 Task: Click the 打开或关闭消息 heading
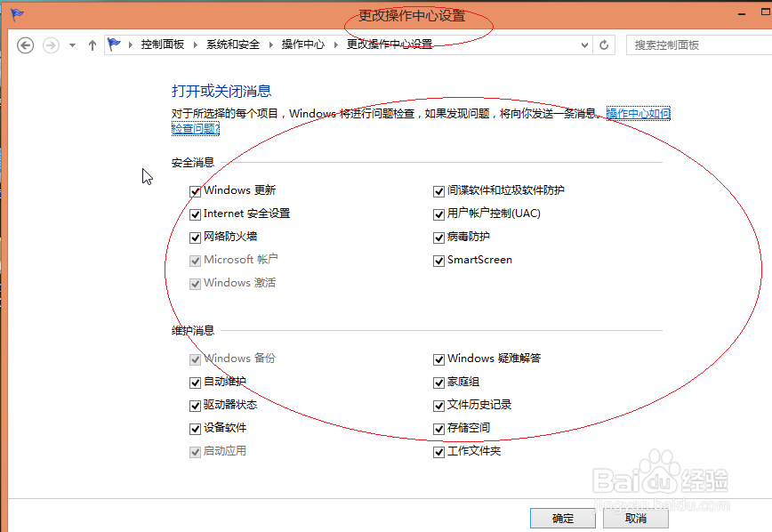click(221, 91)
